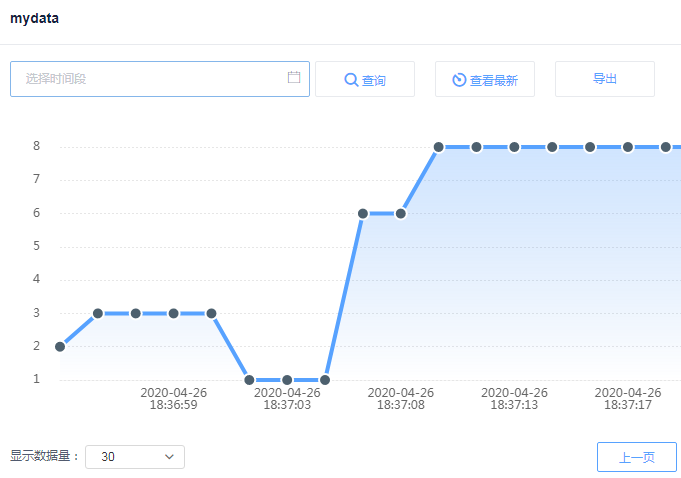Click the mydata panel title
The height and width of the screenshot is (478, 681).
[x=34, y=18]
